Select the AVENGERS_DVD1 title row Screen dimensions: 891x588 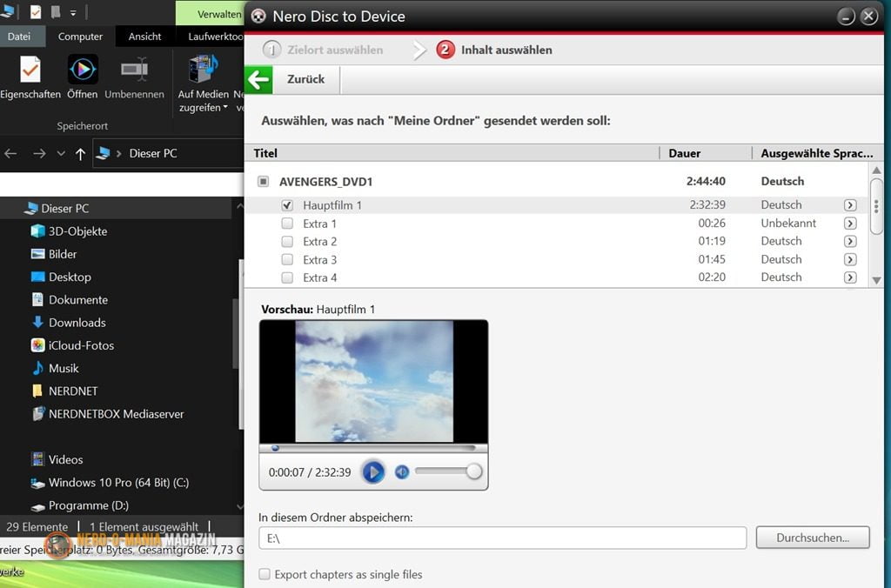click(x=557, y=181)
